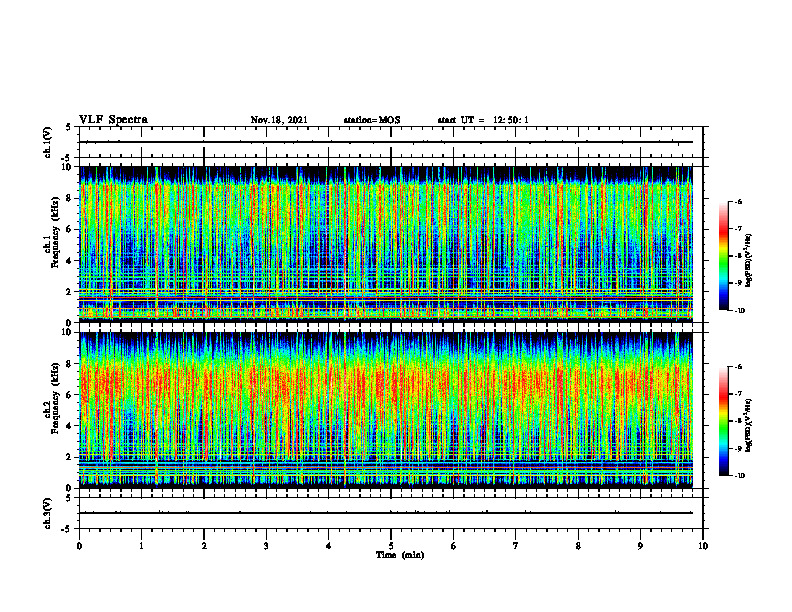Image resolution: width=792 pixels, height=612 pixels.
Task: Click the "station=MOS" header label
Action: (x=372, y=120)
